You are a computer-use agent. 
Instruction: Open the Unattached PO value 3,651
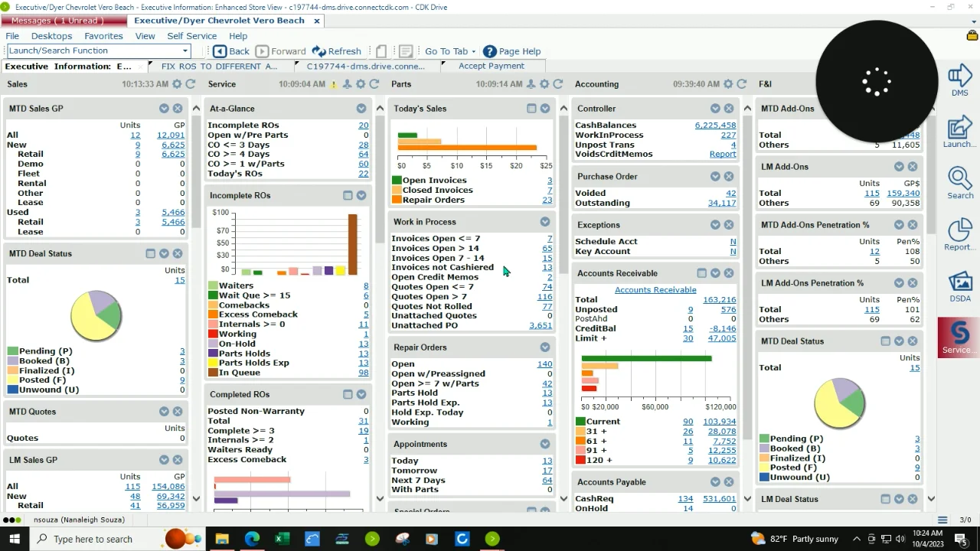[541, 325]
